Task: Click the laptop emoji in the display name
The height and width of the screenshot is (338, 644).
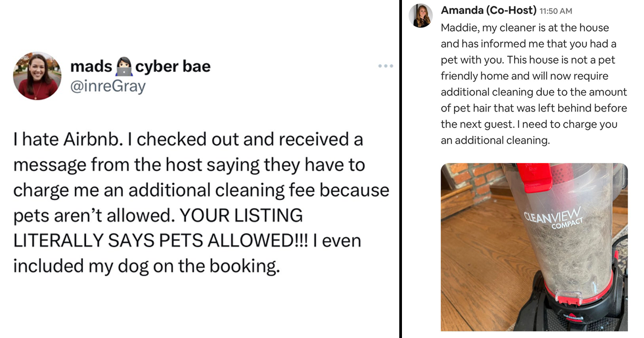Action: (x=124, y=65)
